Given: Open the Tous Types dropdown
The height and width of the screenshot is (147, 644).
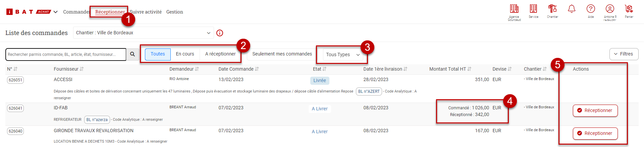Looking at the screenshot, I should point(342,54).
